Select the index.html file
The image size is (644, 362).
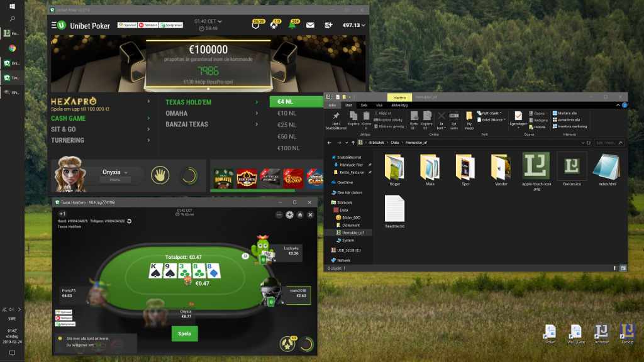[x=607, y=170]
